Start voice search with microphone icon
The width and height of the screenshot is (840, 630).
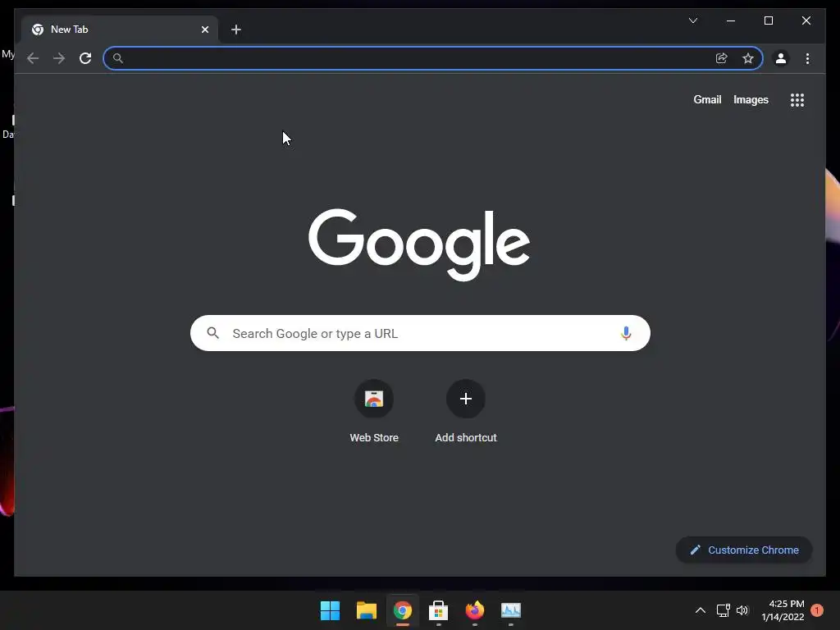pyautogui.click(x=626, y=333)
